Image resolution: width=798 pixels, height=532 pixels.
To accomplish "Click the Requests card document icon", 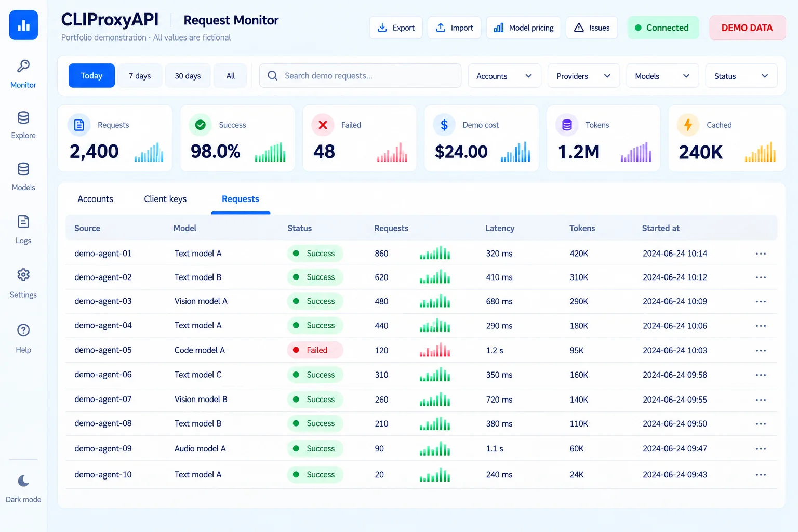I will pyautogui.click(x=79, y=125).
